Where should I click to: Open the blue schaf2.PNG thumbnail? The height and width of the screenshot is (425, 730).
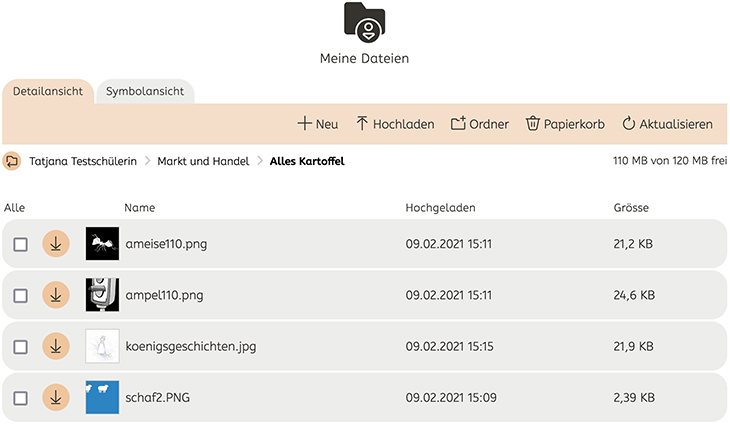coord(102,397)
